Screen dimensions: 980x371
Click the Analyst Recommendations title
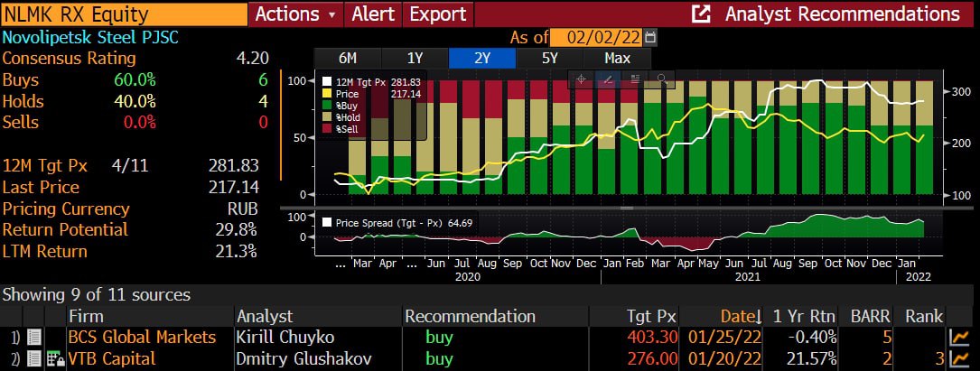pyautogui.click(x=842, y=14)
